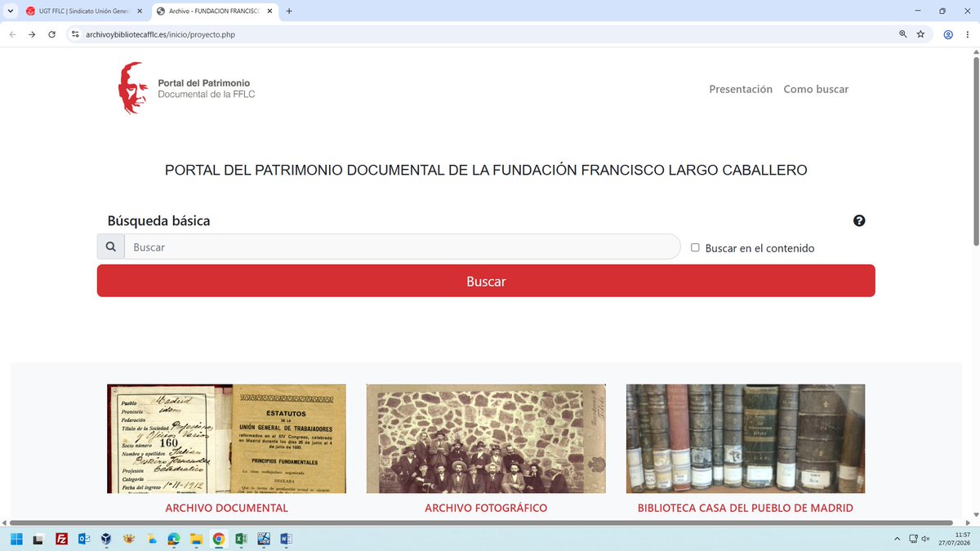
Task: Click the Archivo Documental statutes thumbnail
Action: [226, 439]
